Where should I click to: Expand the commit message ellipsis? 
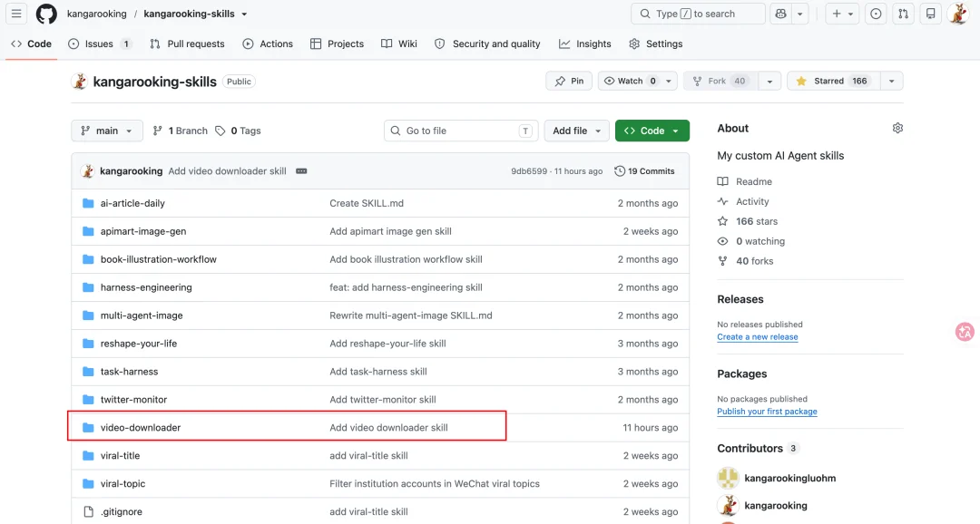301,171
